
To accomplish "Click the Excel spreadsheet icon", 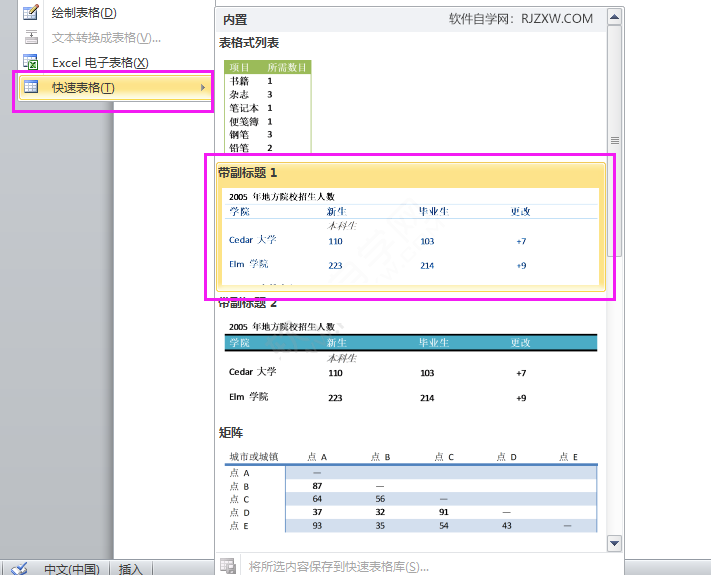I will (31, 62).
